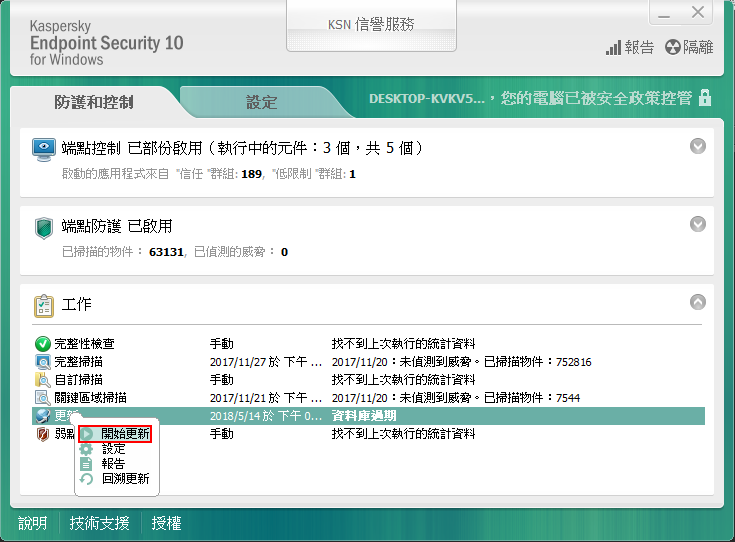Collapse the 工作 section chevron
This screenshot has height=542, width=735.
click(x=698, y=302)
